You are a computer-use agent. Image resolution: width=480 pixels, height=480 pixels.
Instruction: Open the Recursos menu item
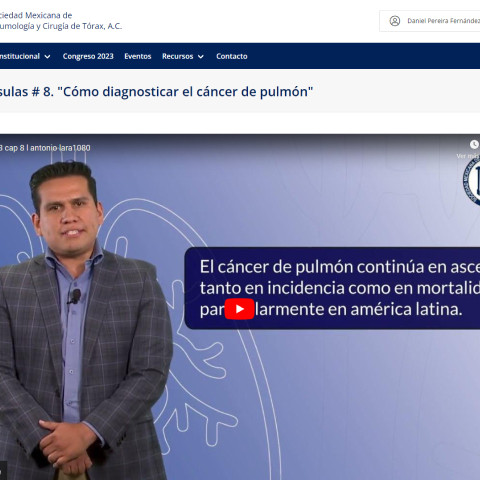click(177, 56)
